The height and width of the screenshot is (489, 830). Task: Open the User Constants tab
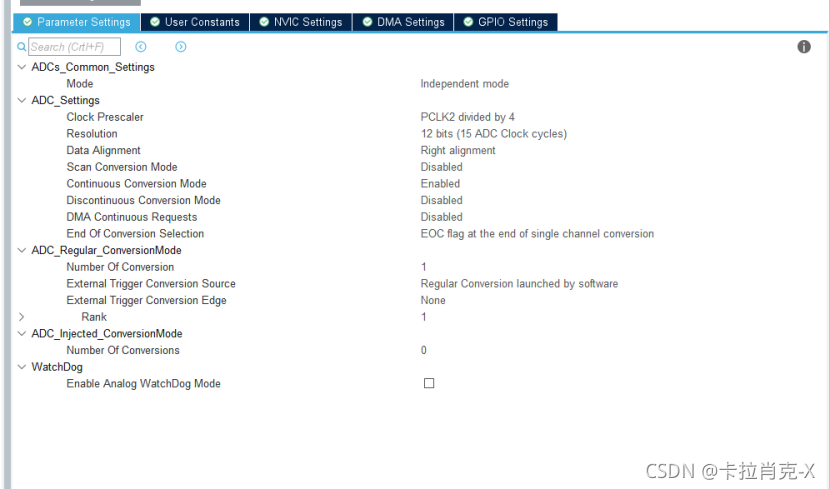tap(195, 22)
